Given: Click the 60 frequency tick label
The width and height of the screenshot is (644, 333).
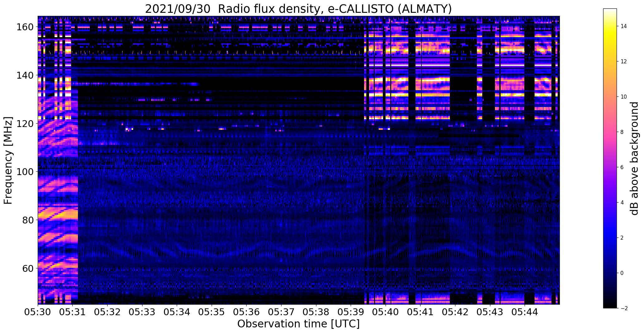Looking at the screenshot, I should pos(28,268).
